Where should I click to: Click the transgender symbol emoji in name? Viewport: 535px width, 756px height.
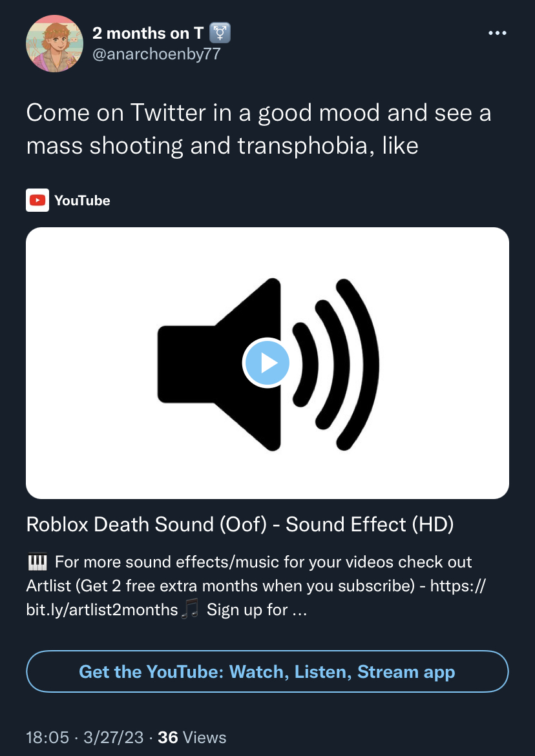tap(220, 34)
